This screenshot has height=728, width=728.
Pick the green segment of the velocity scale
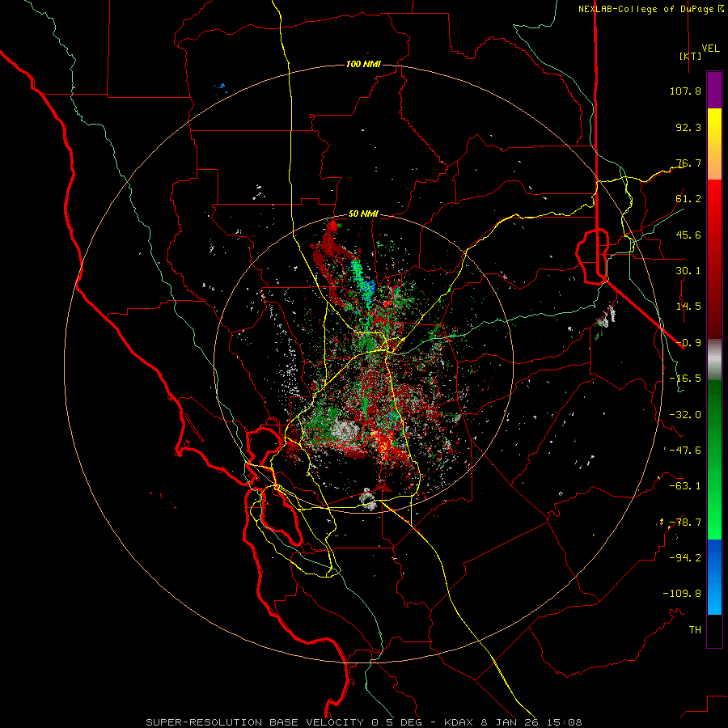coord(714,459)
